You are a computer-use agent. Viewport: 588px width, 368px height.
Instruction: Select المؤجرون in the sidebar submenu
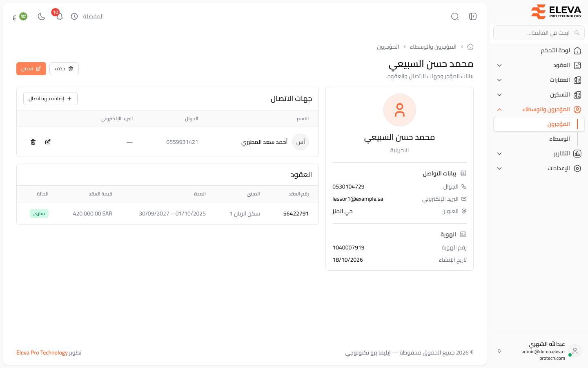[539, 124]
